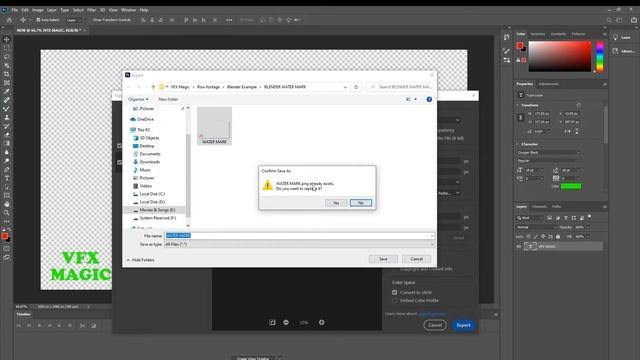Zoom out in the export preview
640x360 pixels.
(286, 322)
